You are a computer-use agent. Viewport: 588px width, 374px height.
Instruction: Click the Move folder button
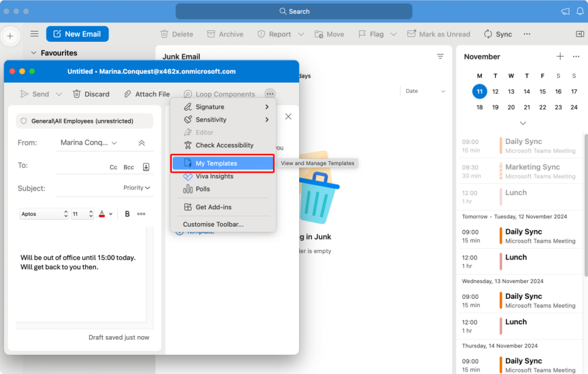click(329, 34)
